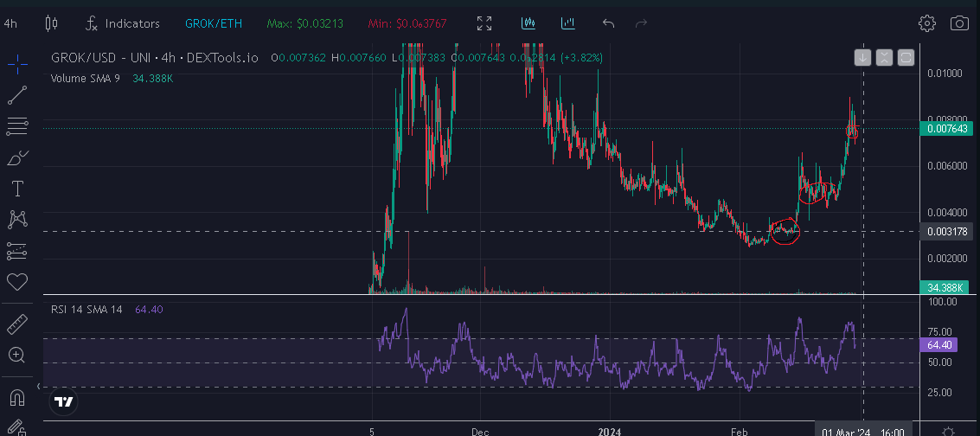
Task: Click the Min price label in red
Action: pos(407,23)
